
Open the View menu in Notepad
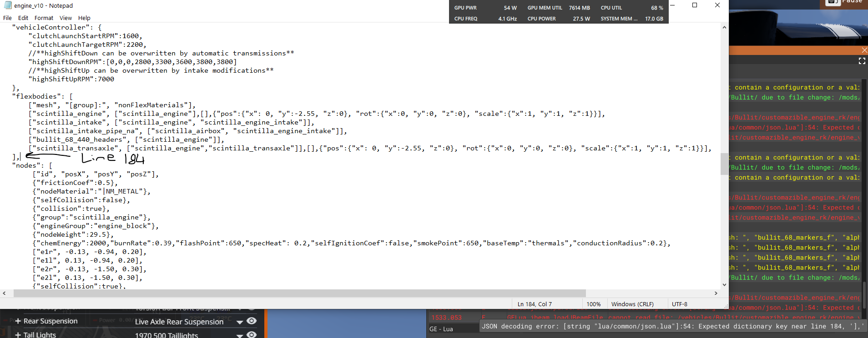point(66,18)
